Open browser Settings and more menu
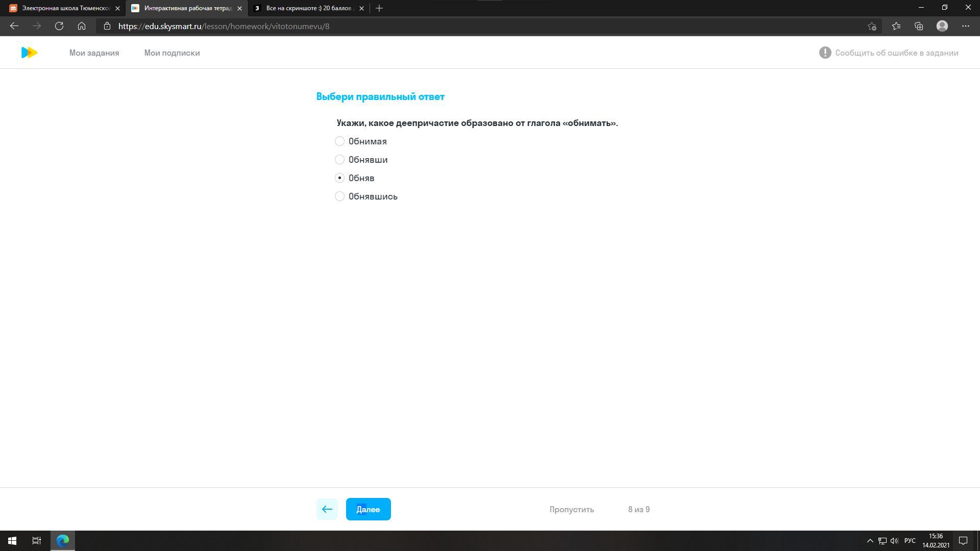The height and width of the screenshot is (551, 980). click(966, 26)
